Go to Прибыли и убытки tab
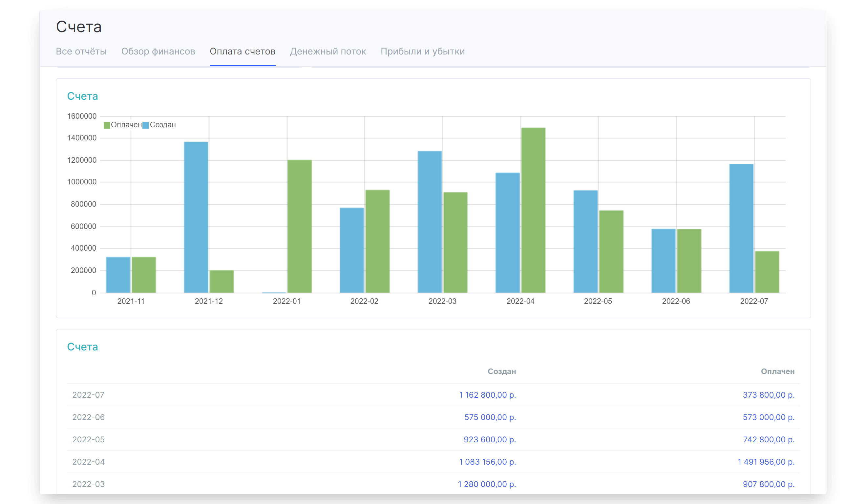 [x=422, y=51]
